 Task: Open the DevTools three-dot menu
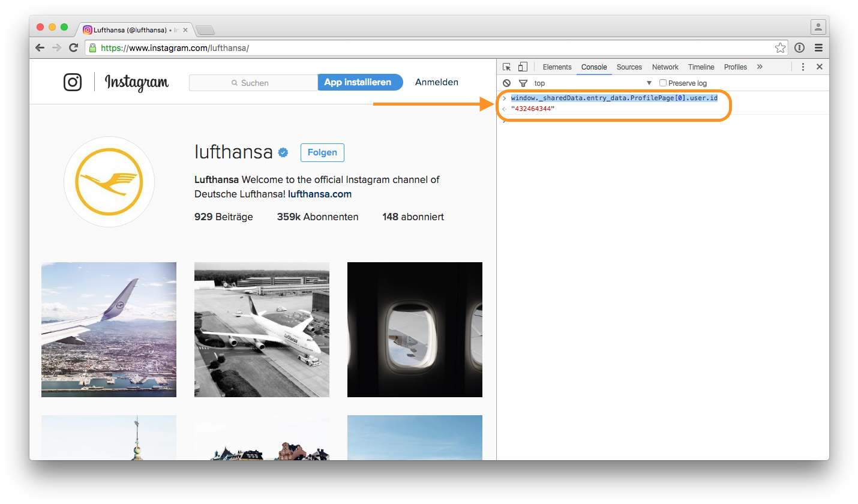(x=803, y=67)
